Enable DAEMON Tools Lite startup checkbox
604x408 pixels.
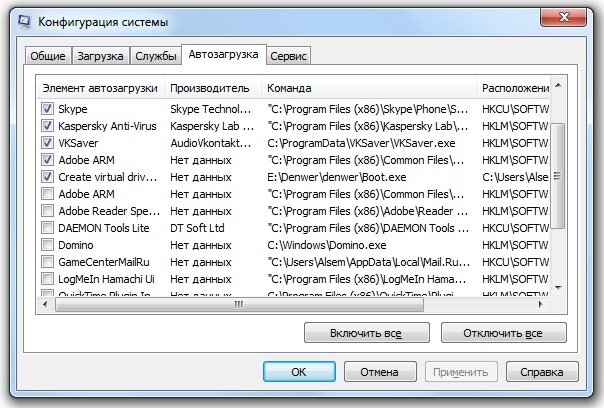click(47, 228)
